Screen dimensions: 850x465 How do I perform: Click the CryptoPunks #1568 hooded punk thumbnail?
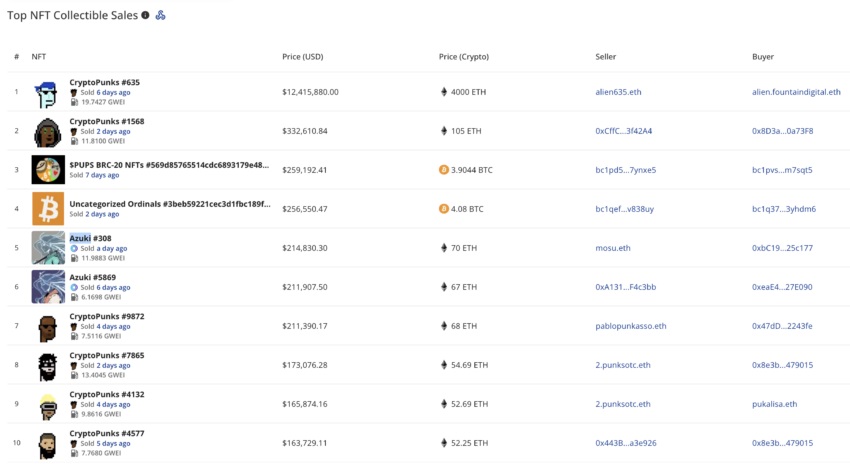pyautogui.click(x=48, y=131)
